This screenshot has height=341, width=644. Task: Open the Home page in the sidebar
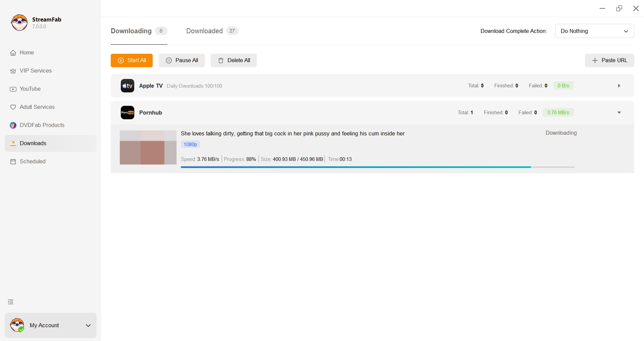coord(27,53)
